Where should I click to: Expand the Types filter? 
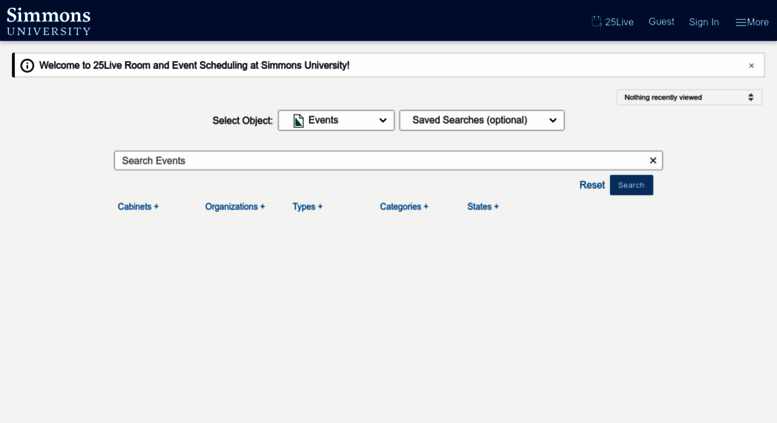coord(307,207)
